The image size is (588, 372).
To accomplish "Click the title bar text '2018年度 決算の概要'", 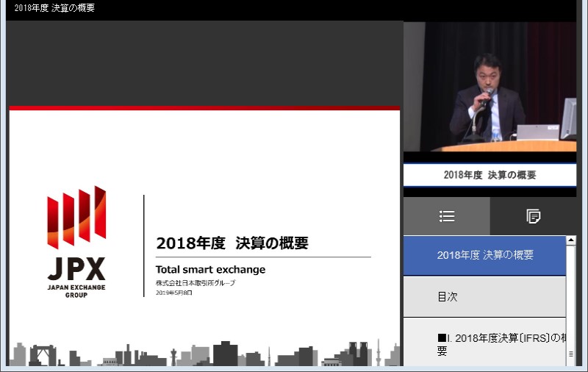I will (54, 8).
